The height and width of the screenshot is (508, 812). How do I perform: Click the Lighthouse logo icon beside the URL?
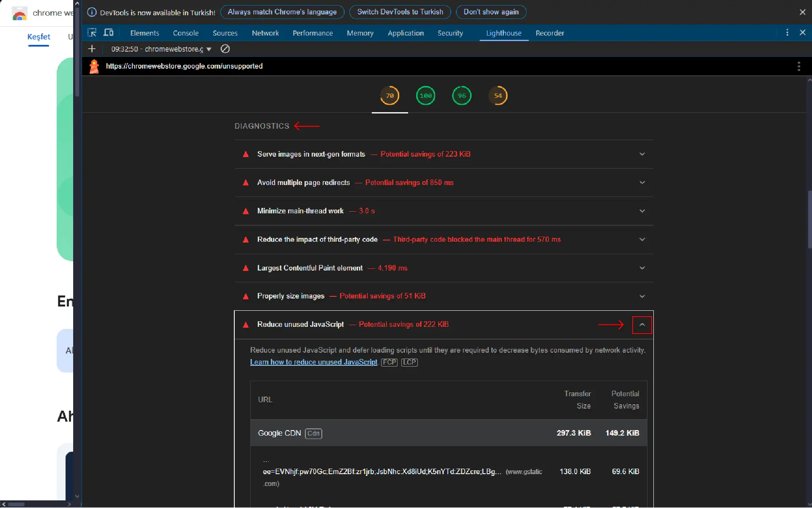[94, 66]
